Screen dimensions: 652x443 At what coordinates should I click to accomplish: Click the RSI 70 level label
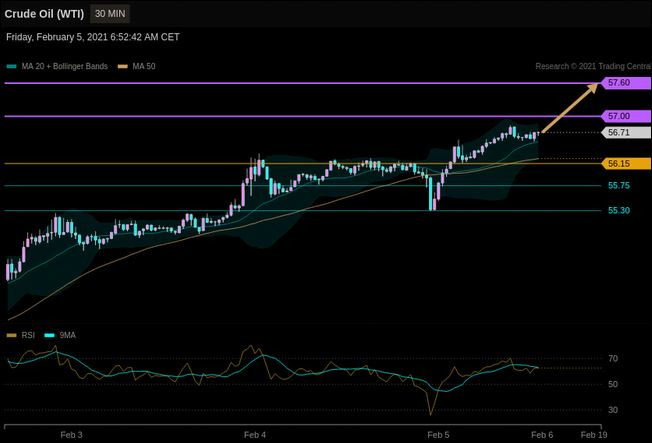click(613, 359)
